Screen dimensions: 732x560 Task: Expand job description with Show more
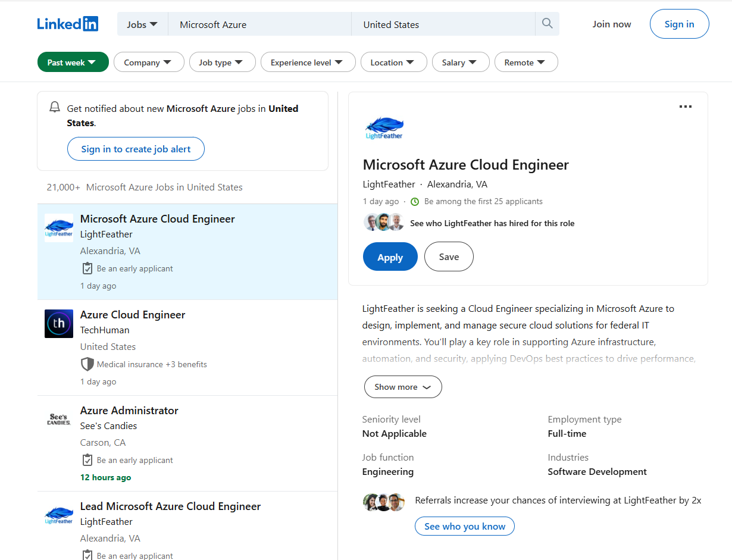tap(403, 387)
